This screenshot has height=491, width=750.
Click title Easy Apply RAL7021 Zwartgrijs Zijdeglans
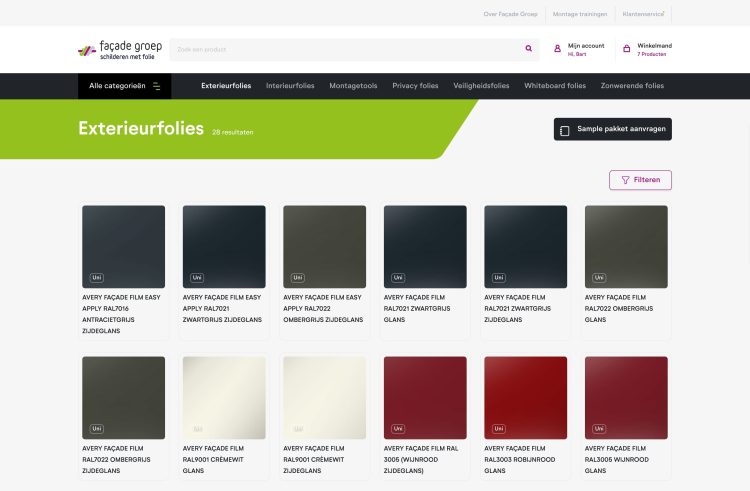click(x=222, y=308)
